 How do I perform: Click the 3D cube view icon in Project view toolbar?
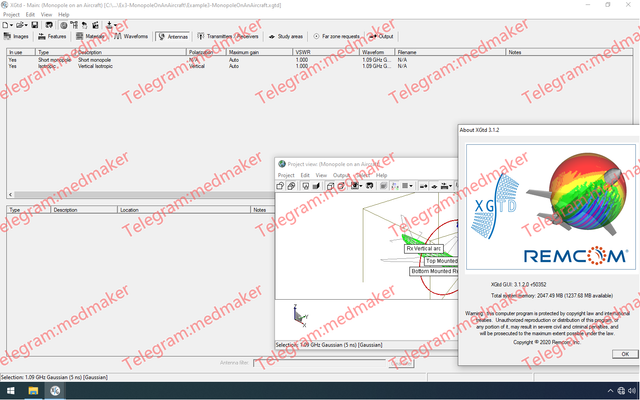(330, 186)
